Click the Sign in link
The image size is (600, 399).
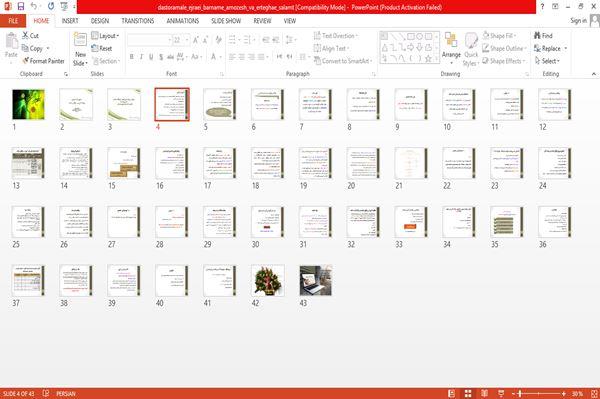(578, 21)
